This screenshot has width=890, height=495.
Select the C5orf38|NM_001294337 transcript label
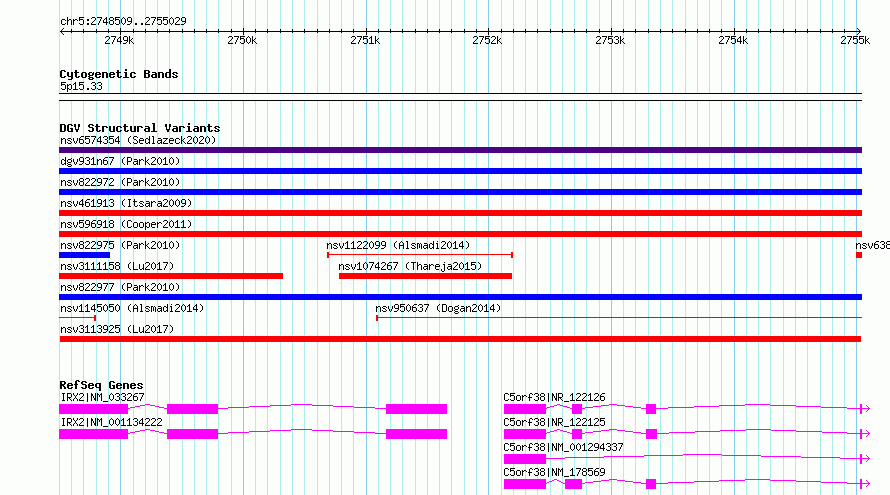click(x=563, y=447)
